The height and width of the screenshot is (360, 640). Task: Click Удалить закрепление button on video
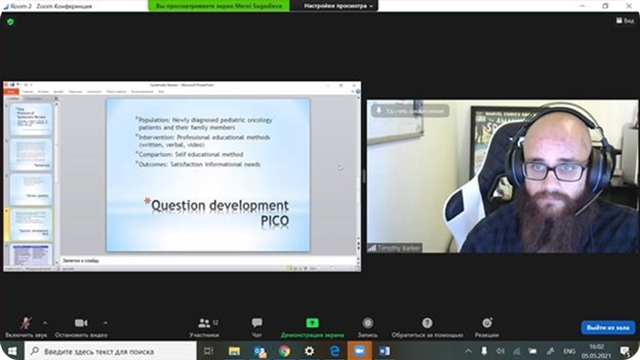pos(410,111)
